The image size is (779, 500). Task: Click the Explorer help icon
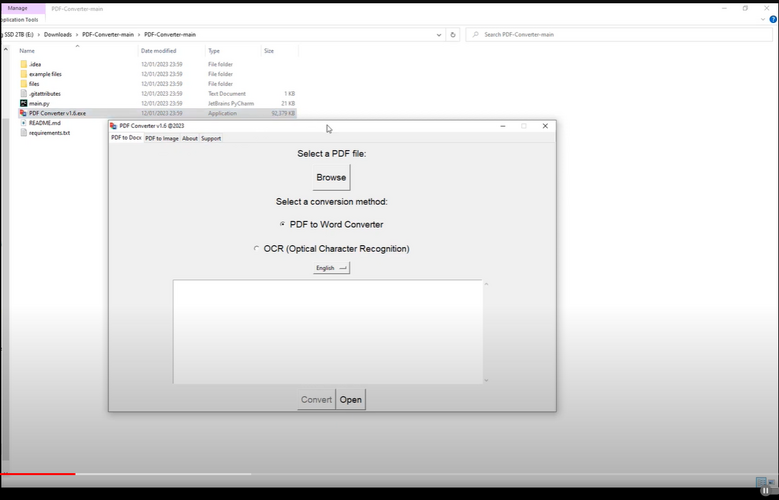point(773,19)
